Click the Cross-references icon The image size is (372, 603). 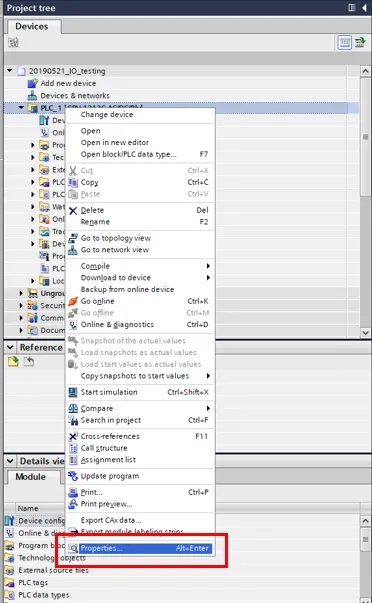point(73,436)
